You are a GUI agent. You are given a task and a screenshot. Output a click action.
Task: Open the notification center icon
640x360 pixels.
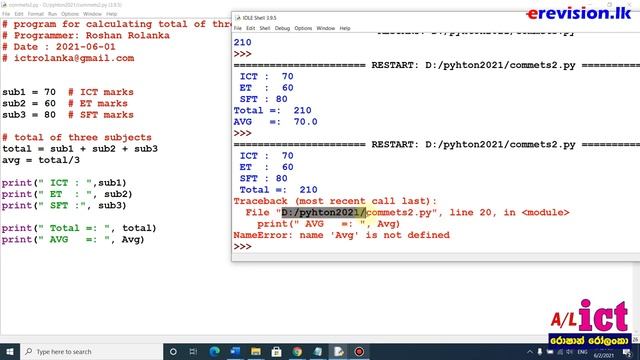(x=627, y=353)
